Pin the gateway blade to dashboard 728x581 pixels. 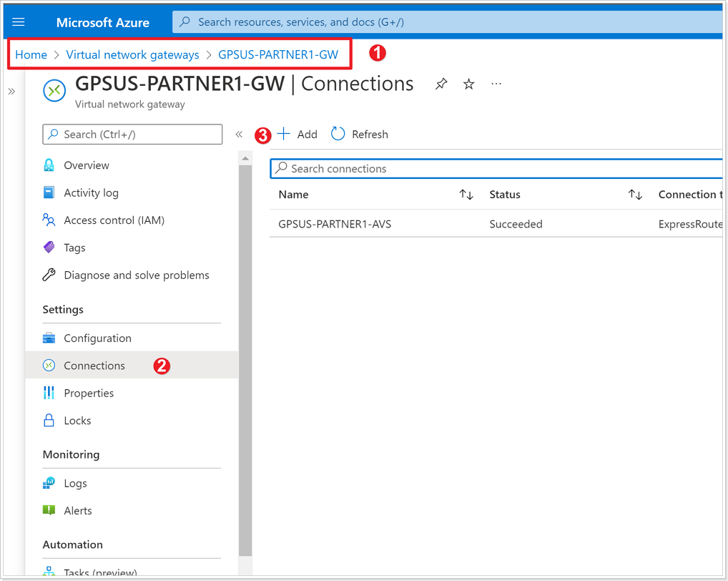coord(441,84)
